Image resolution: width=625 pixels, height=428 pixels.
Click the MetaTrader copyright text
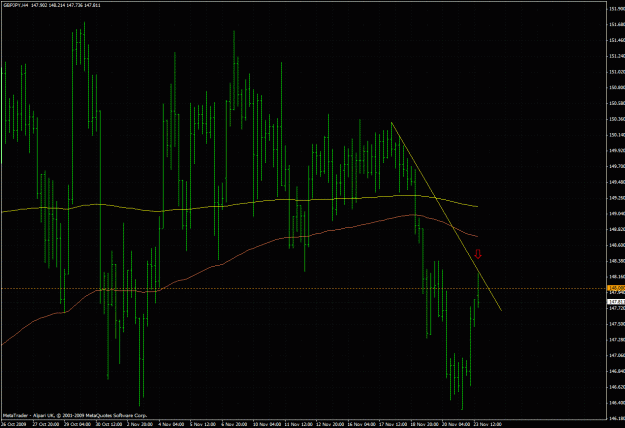coord(75,415)
